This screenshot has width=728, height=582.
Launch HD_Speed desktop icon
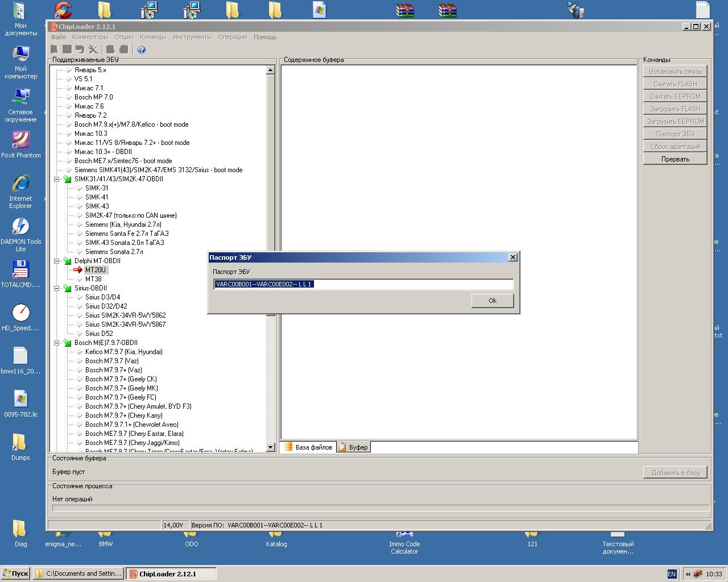pos(20,317)
